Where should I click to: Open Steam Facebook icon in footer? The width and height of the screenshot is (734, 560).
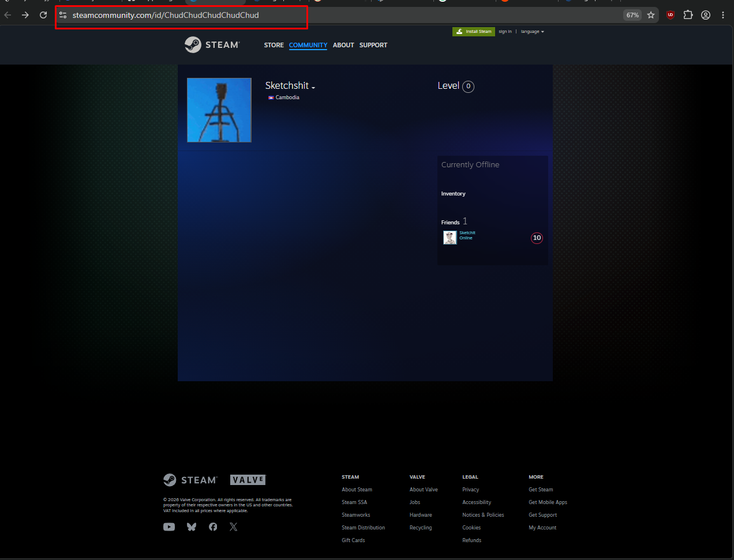[x=213, y=527]
